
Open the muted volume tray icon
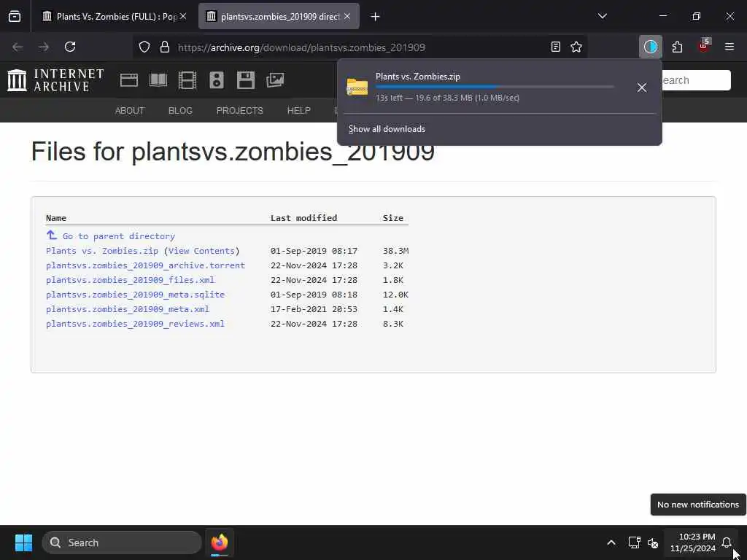[x=653, y=542]
